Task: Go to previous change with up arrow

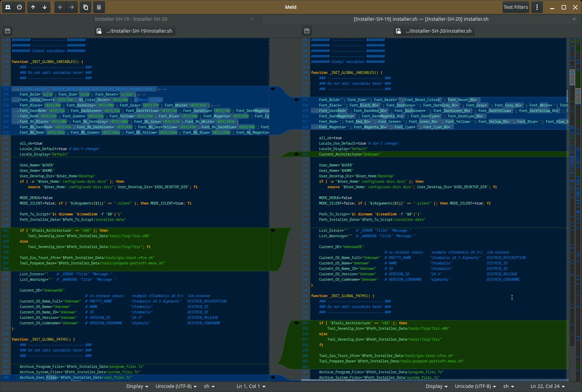Action: pyautogui.click(x=33, y=7)
